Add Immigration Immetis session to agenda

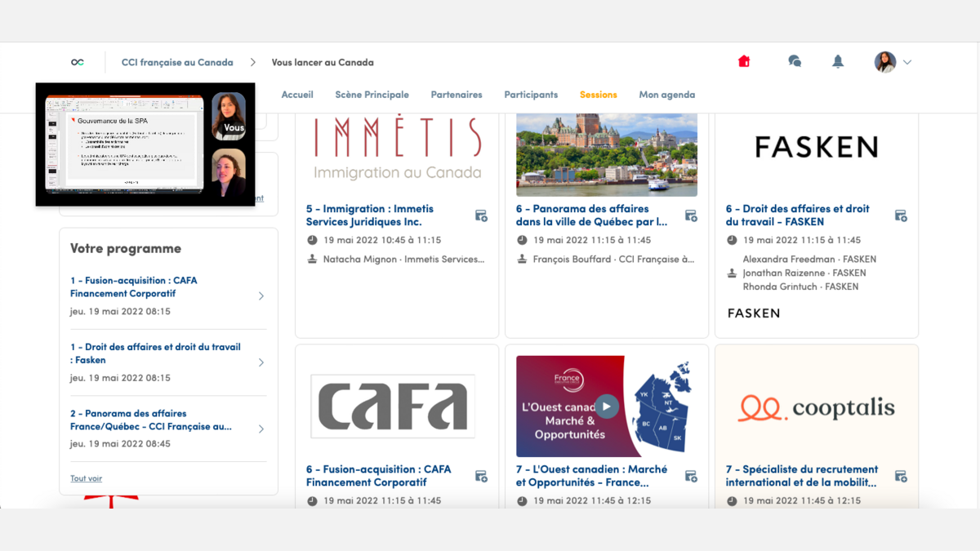[481, 216]
